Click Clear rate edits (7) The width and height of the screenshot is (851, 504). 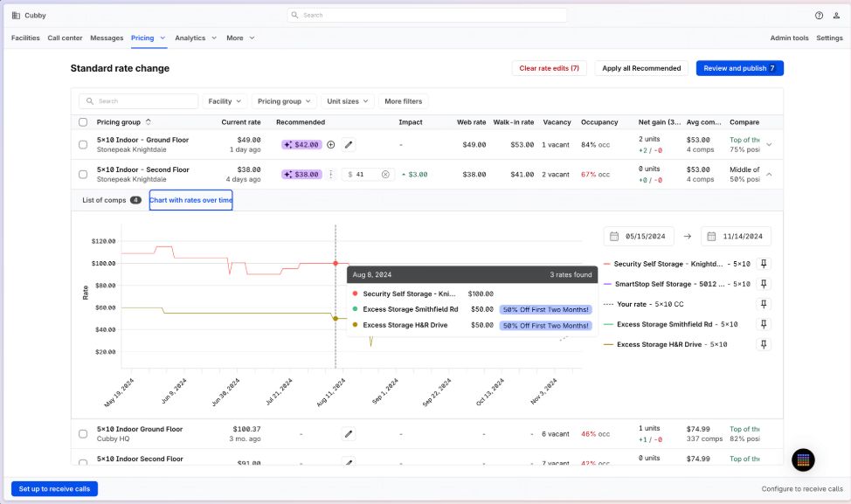click(549, 68)
